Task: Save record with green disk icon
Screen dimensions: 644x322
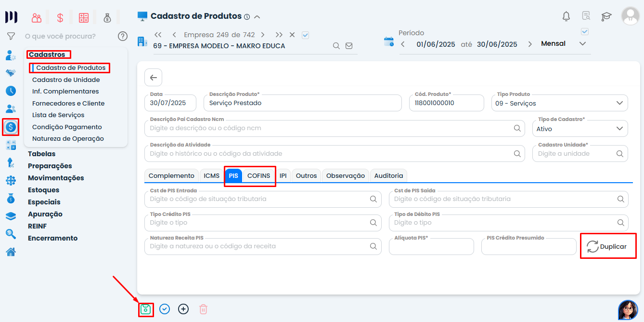Action: coord(146,309)
